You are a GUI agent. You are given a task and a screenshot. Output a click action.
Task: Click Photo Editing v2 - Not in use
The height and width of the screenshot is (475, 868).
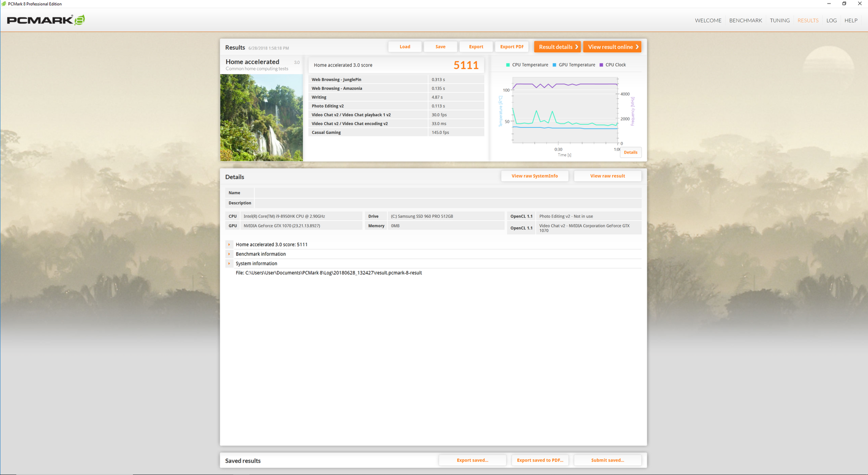pyautogui.click(x=589, y=216)
